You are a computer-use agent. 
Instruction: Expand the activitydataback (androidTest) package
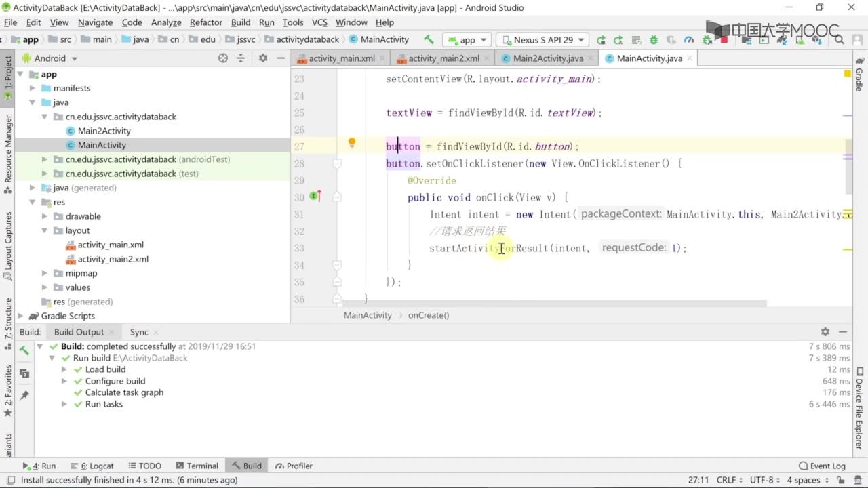(45, 159)
